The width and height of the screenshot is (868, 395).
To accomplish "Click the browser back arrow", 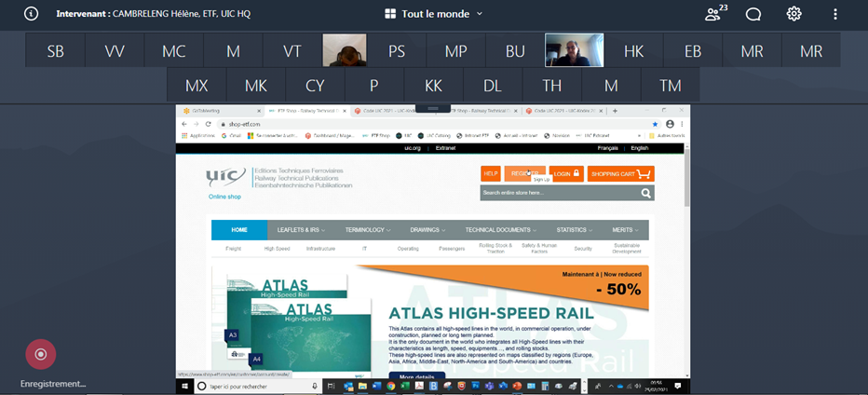I will click(x=184, y=124).
